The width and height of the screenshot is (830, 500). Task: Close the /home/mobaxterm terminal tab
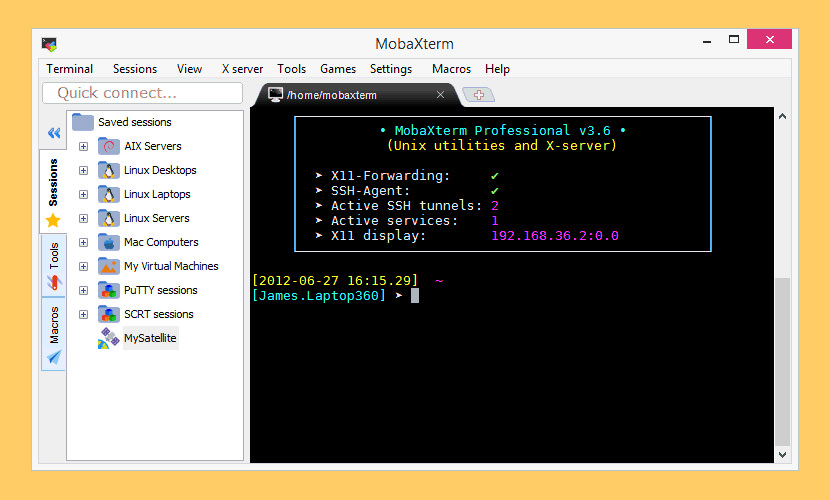440,95
